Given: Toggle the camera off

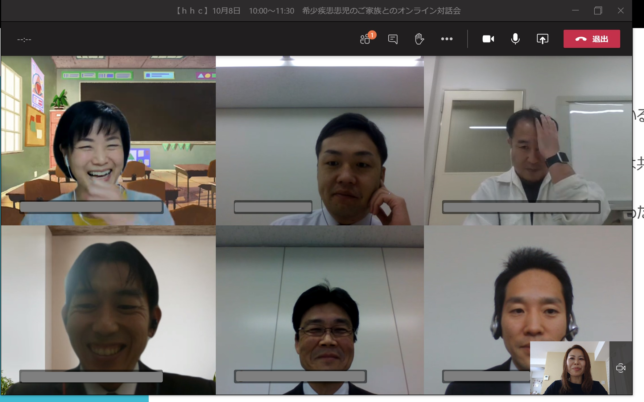Looking at the screenshot, I should point(488,39).
